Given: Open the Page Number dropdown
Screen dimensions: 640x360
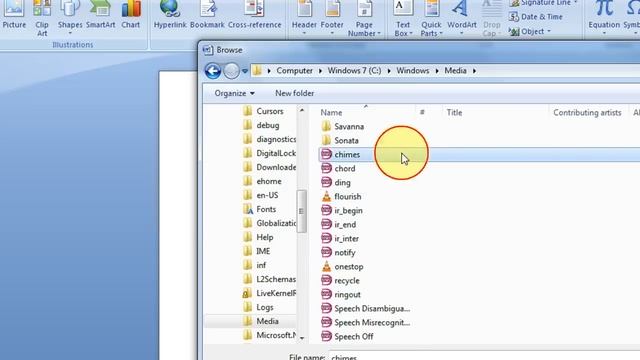Looking at the screenshot, I should click(364, 18).
